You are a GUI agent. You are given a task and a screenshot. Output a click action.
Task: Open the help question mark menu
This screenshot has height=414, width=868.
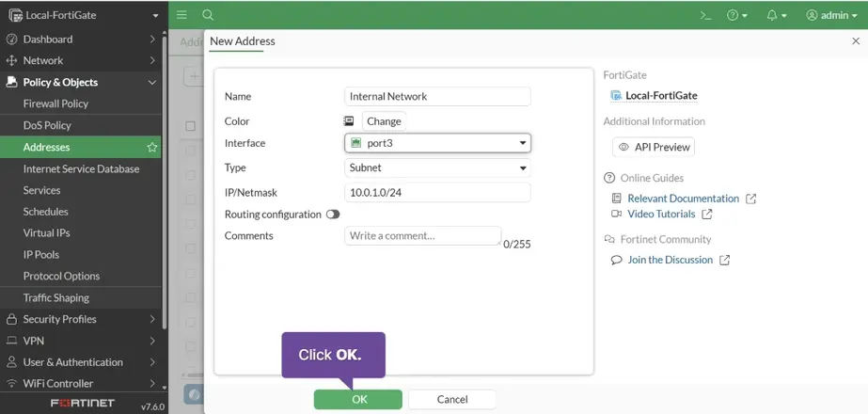[x=736, y=15]
